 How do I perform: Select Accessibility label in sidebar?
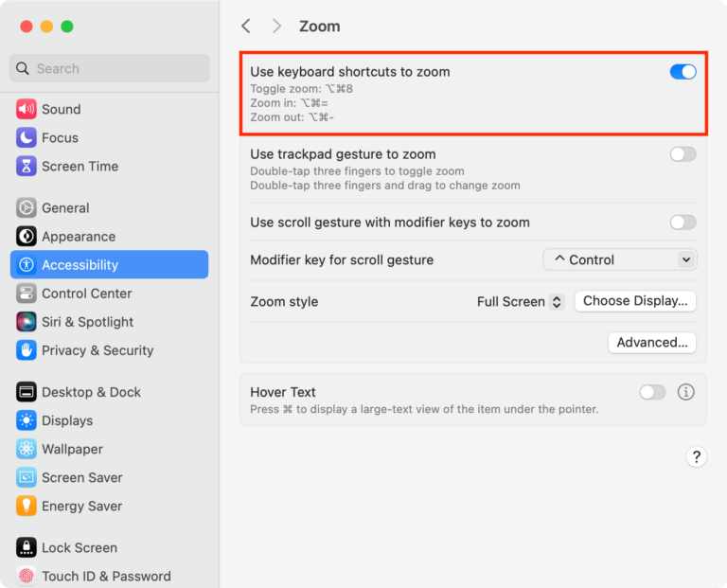80,265
